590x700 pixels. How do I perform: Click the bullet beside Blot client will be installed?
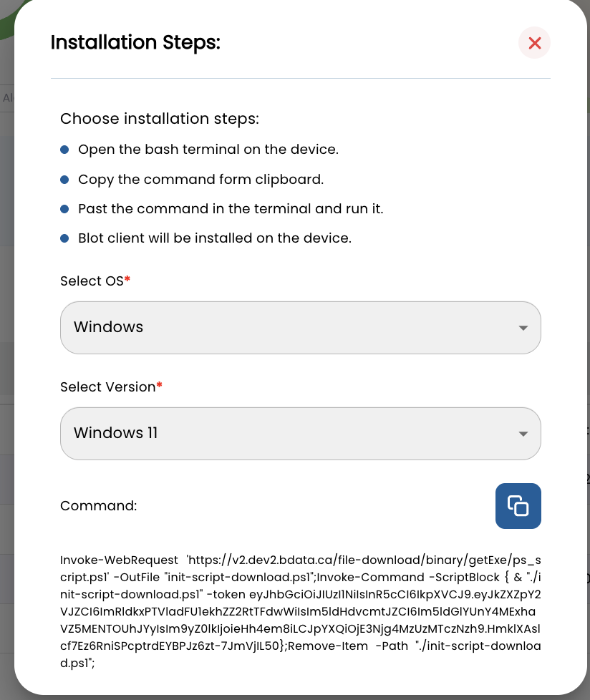click(x=64, y=238)
